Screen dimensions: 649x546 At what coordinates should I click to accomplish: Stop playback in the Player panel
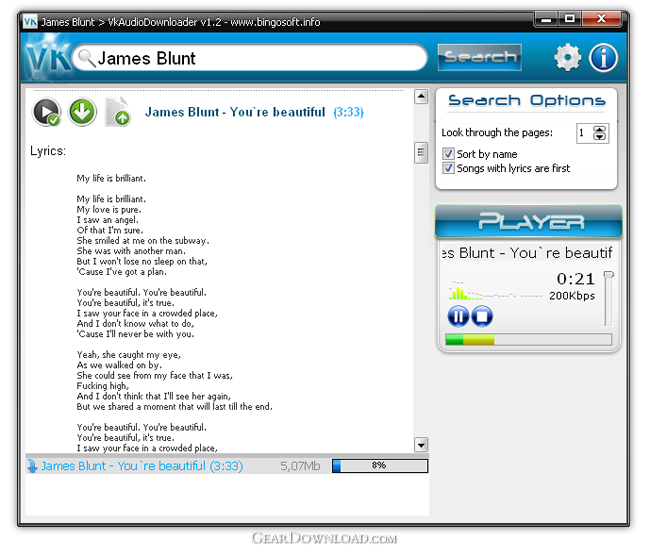pyautogui.click(x=482, y=317)
